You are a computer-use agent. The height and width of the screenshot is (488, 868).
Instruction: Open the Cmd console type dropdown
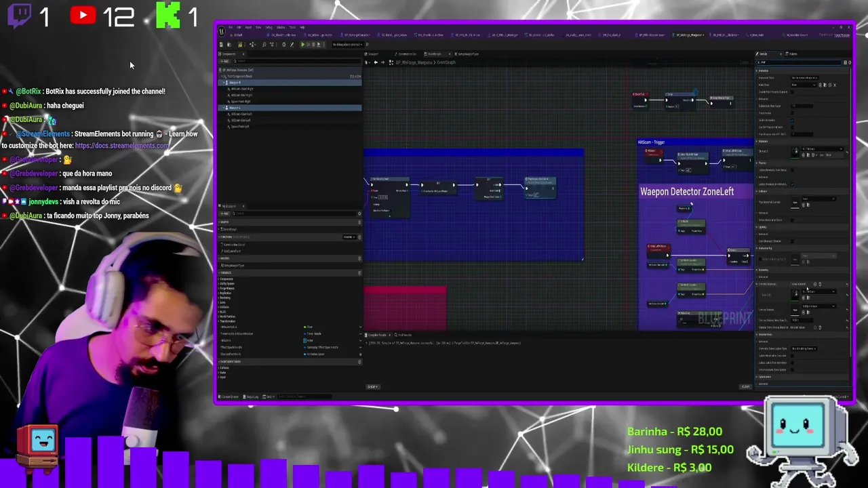click(x=269, y=396)
